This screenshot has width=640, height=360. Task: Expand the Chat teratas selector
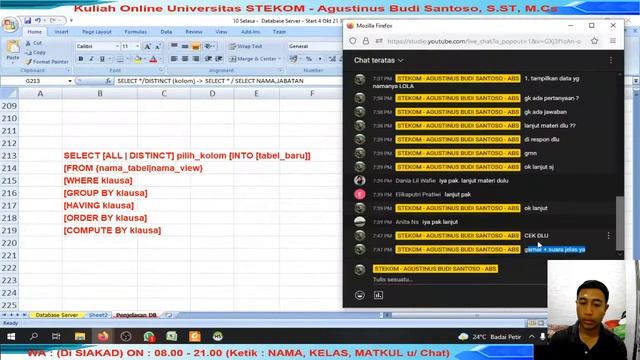[378, 60]
